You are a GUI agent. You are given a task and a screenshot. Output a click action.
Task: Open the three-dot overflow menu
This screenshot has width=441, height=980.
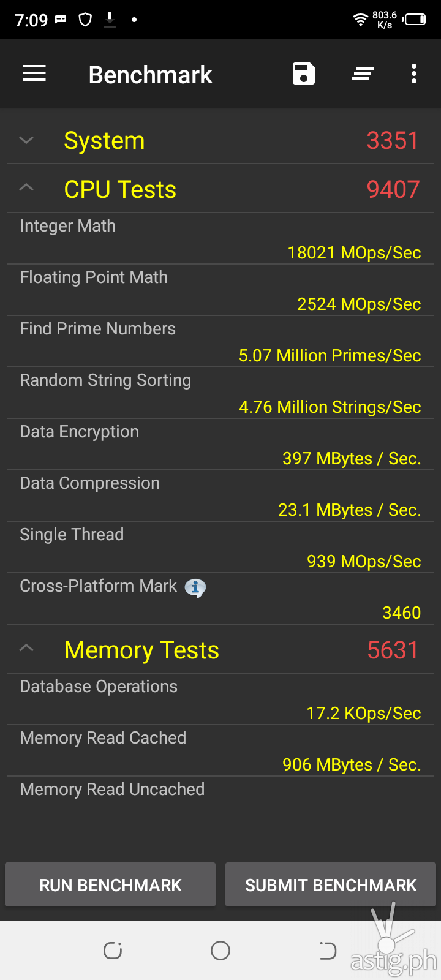414,74
